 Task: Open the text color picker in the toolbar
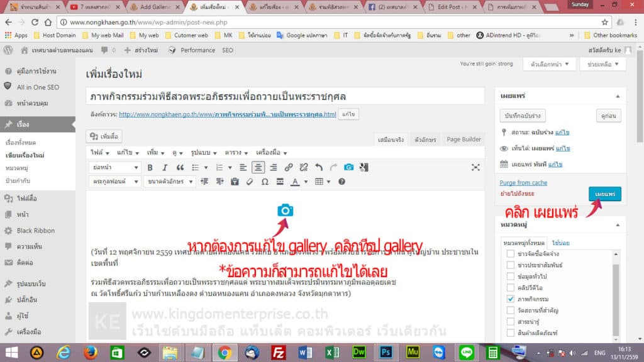click(x=294, y=181)
